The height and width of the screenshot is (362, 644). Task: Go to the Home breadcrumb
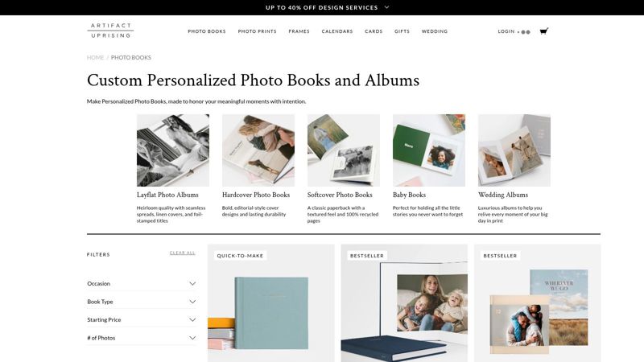pyautogui.click(x=95, y=57)
